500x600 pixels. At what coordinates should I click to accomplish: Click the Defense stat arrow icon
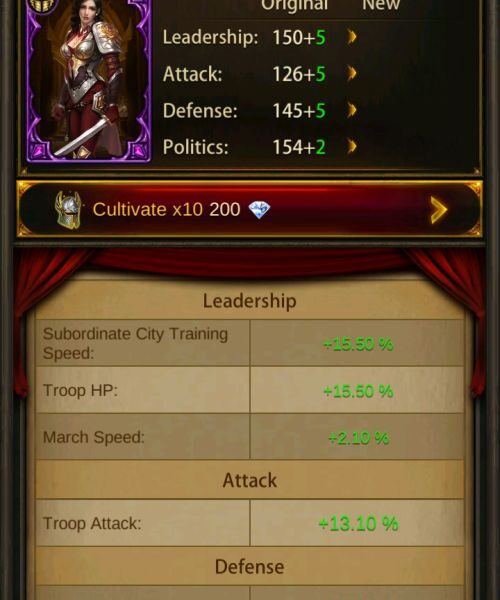click(352, 110)
